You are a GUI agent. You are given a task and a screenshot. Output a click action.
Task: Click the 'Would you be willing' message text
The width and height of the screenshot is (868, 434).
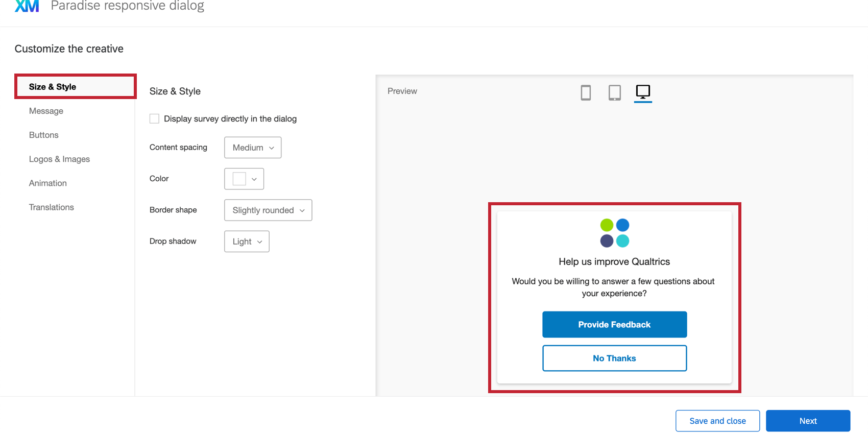(x=613, y=287)
